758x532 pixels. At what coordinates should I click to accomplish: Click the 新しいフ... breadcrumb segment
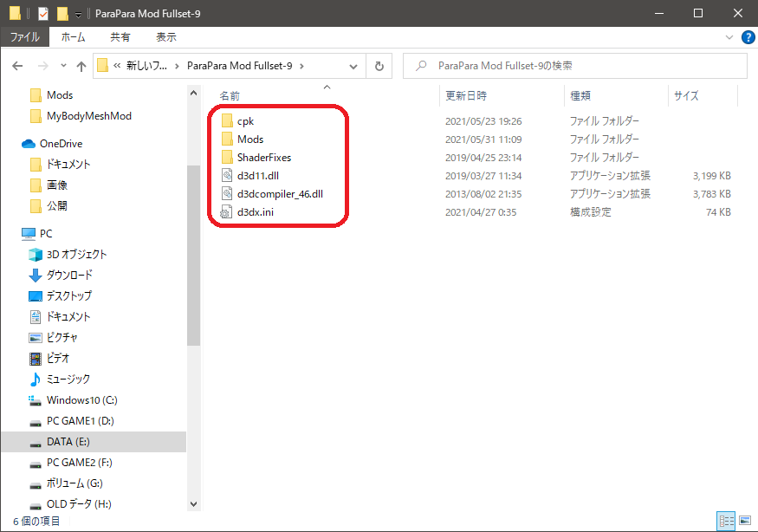click(146, 66)
